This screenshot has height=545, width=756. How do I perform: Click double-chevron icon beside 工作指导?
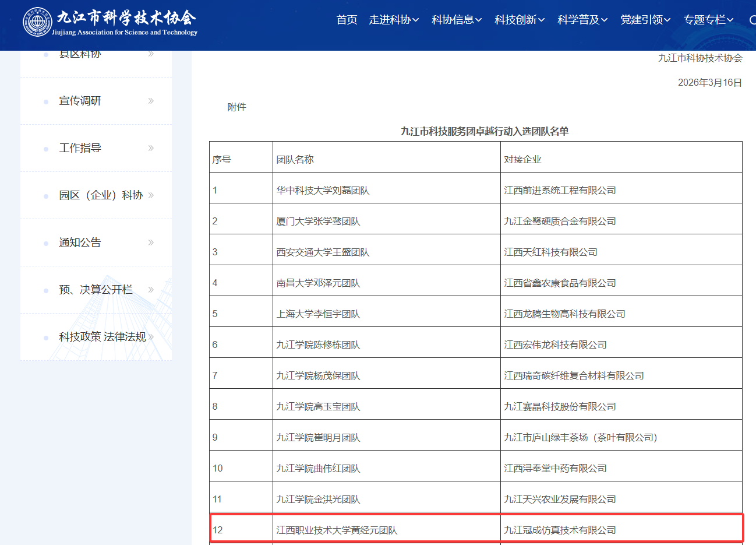pyautogui.click(x=151, y=148)
